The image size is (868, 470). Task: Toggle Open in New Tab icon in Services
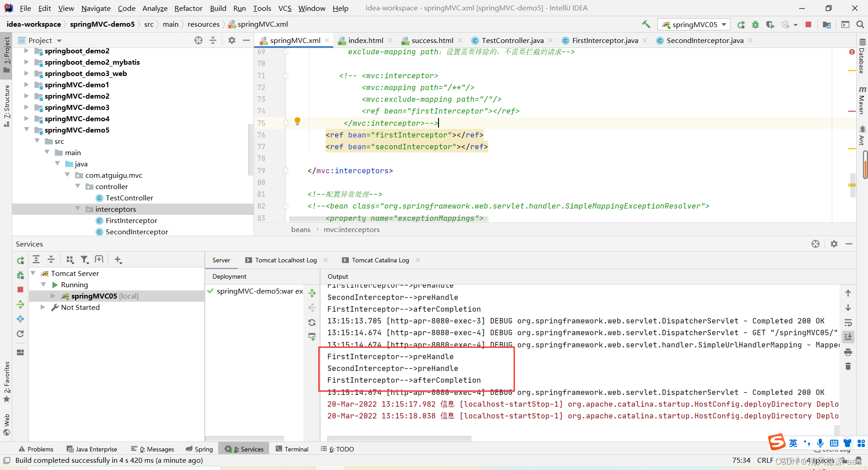[x=99, y=259]
